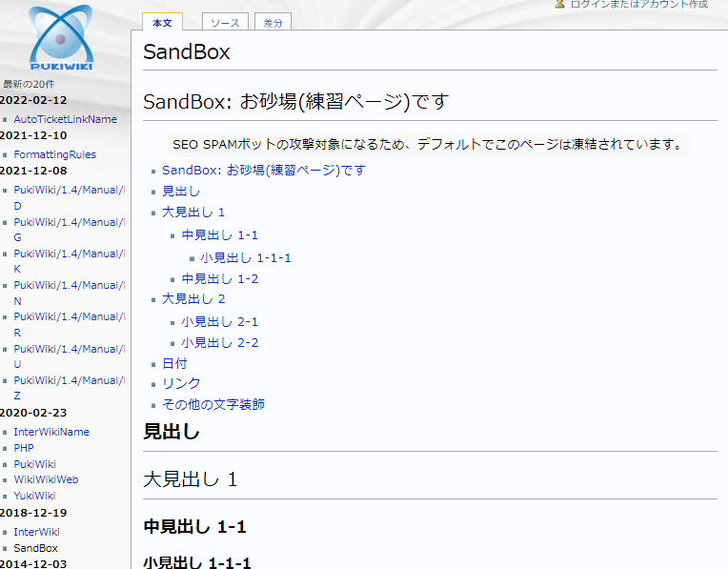Select the 本文 tab
Viewport: 728px width, 569px height.
(162, 23)
